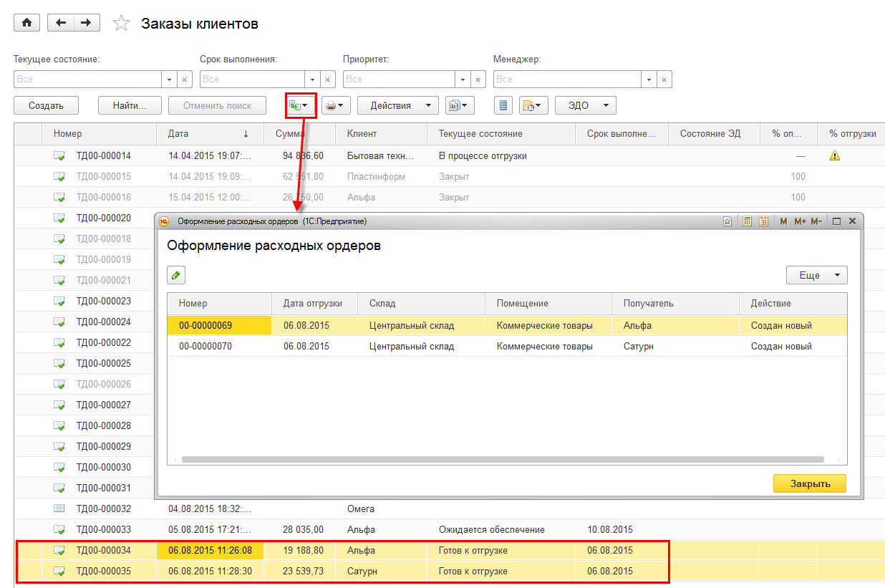
Task: Clear the Менеджер filter
Action: (x=664, y=79)
